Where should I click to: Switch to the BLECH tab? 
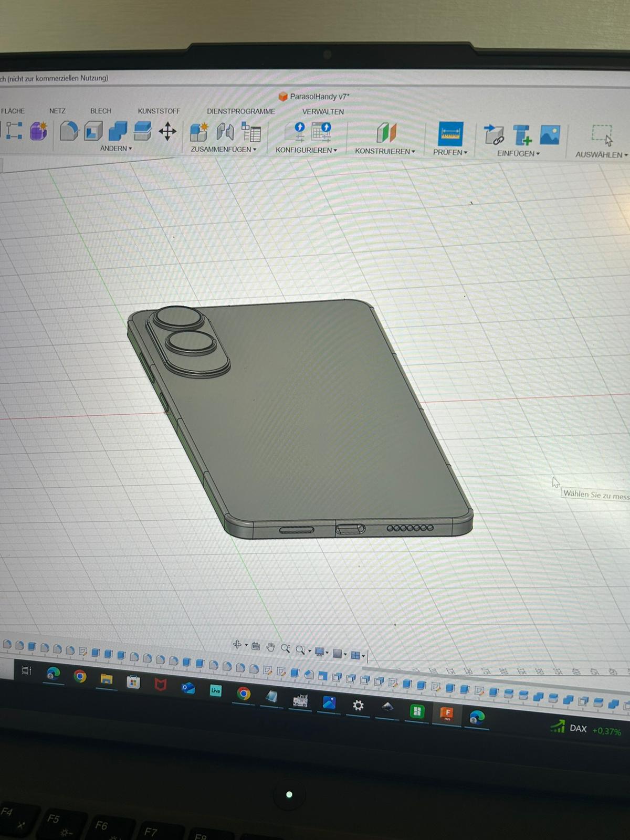click(101, 111)
